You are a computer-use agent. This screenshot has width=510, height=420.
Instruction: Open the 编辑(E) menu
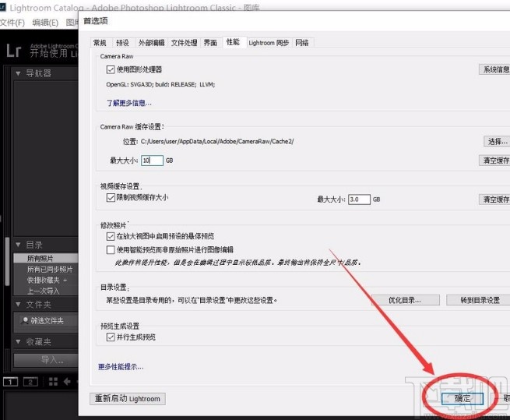45,23
